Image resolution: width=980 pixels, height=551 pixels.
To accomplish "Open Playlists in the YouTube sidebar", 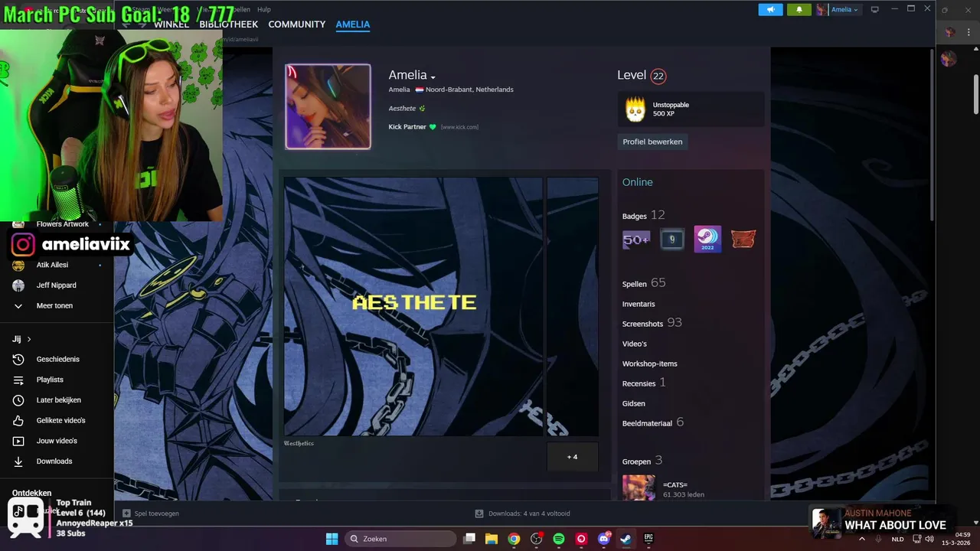I will (50, 380).
